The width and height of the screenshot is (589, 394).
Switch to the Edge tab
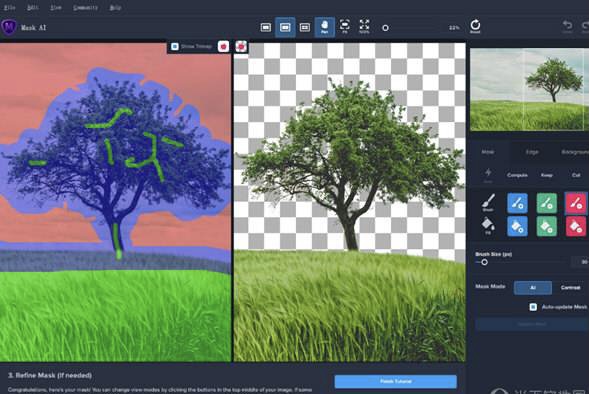(532, 152)
